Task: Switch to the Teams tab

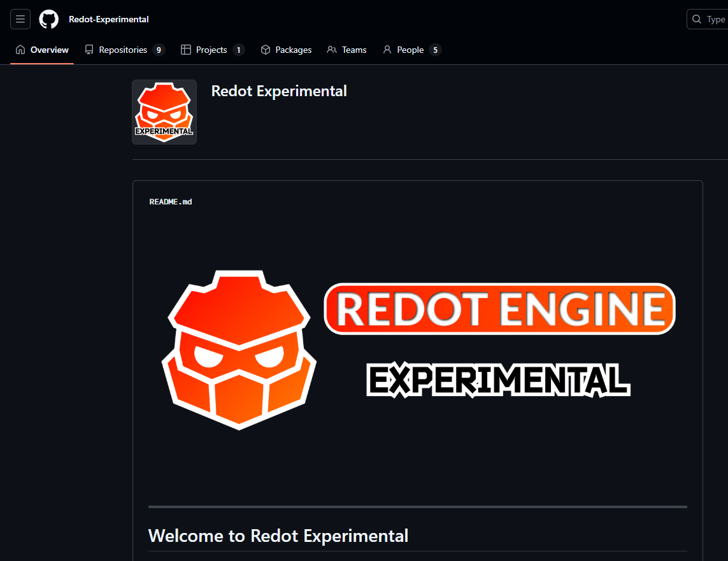Action: click(x=352, y=49)
